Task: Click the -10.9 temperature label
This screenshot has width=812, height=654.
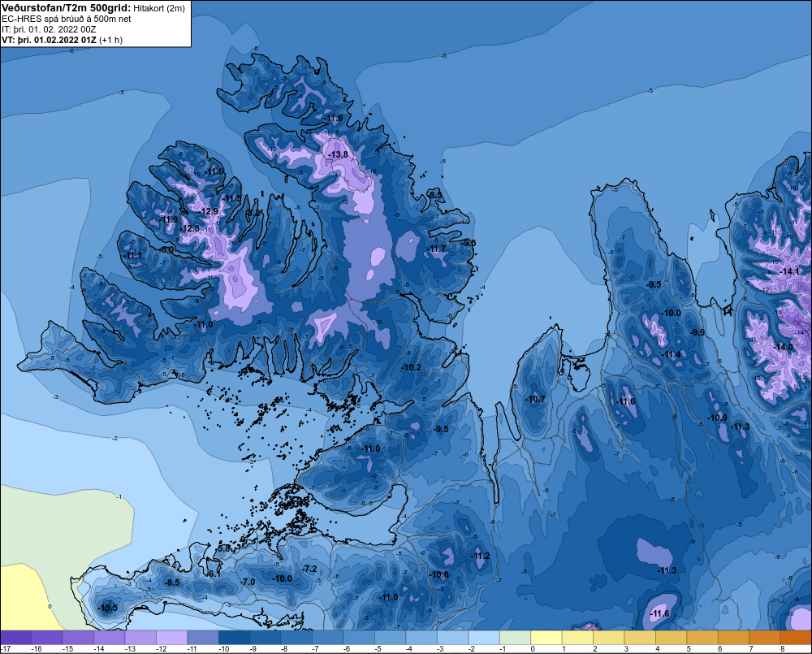Action: coord(717,418)
